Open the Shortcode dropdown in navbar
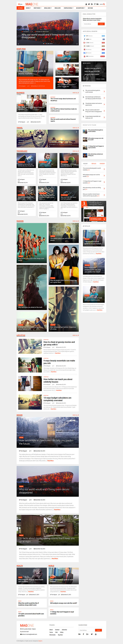 81,8
